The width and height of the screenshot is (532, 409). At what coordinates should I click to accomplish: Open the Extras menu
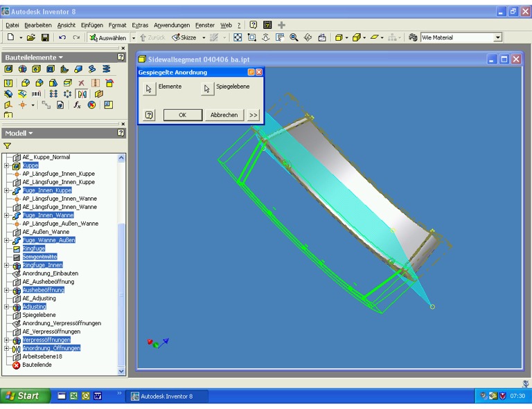(140, 25)
